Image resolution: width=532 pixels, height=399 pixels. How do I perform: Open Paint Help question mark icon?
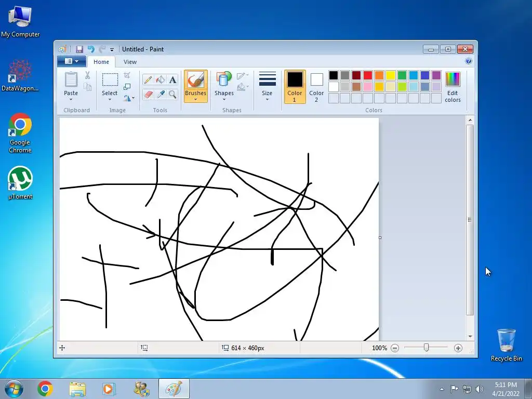[469, 61]
